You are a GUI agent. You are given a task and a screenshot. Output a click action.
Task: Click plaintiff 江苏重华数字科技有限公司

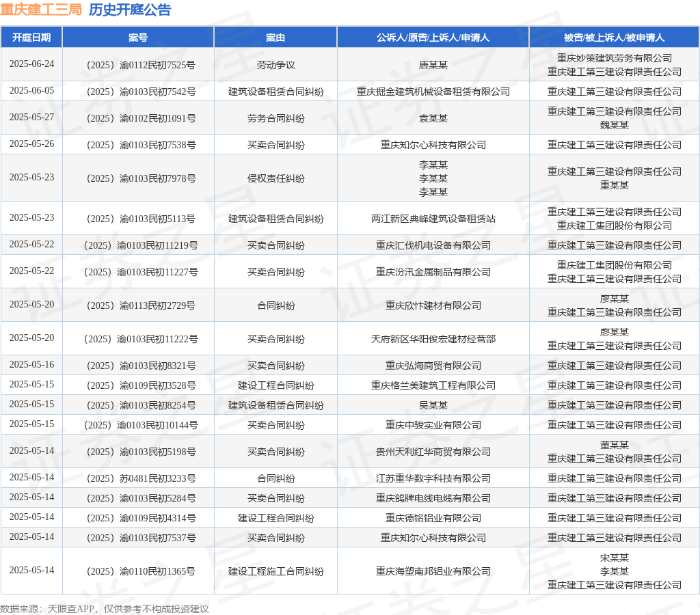tap(433, 479)
